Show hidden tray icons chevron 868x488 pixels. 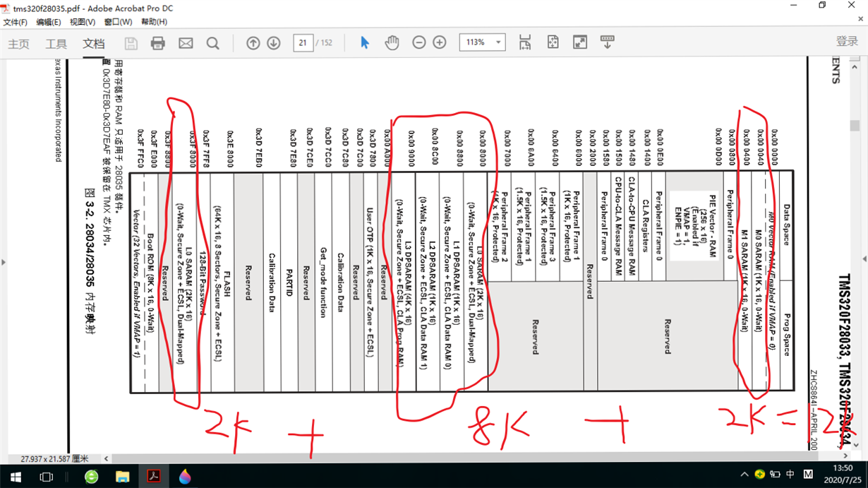point(745,474)
